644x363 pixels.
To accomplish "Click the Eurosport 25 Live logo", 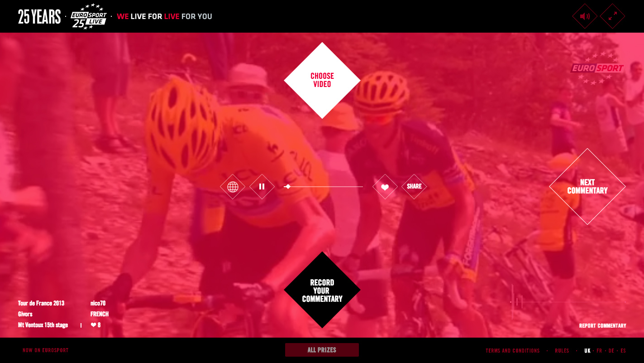I will [x=89, y=16].
